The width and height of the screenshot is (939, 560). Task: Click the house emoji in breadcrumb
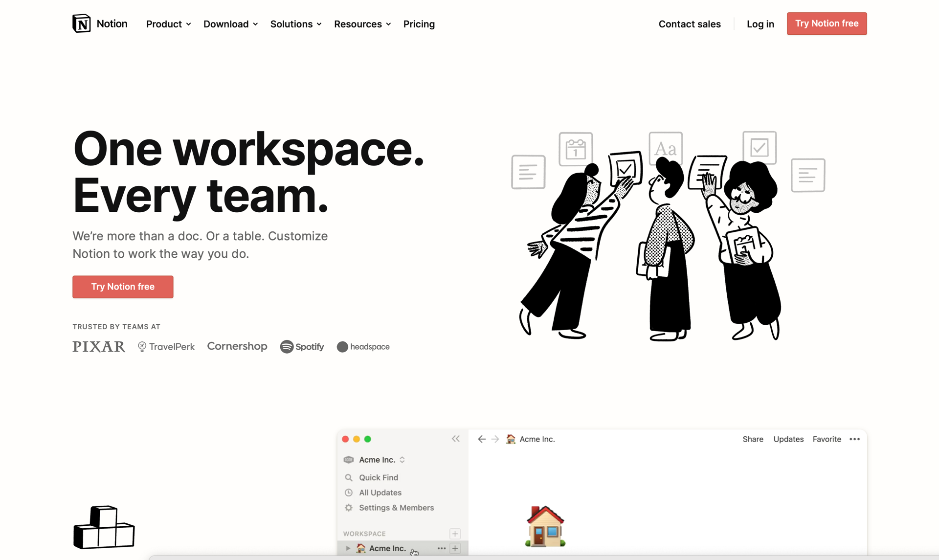(x=511, y=439)
